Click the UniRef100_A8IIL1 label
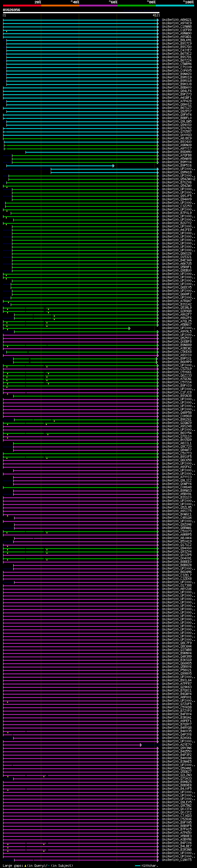The height and width of the screenshot is (868, 197). coord(177,443)
